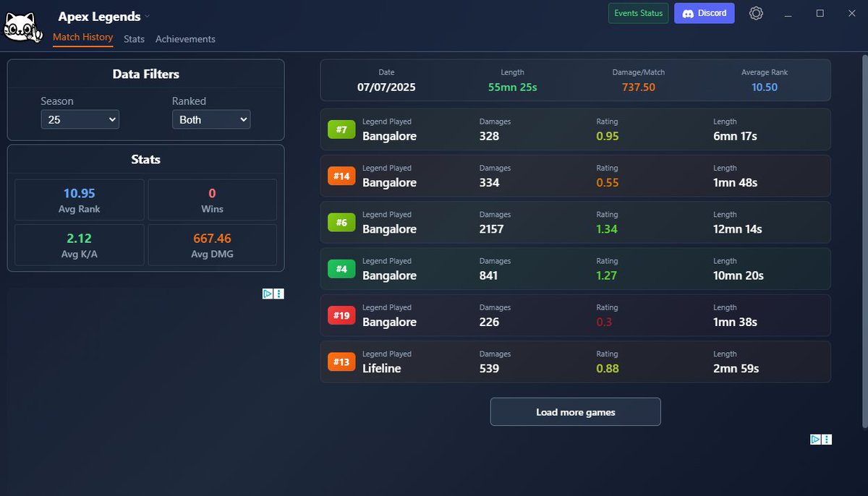
Task: Click the ad choices triangle icon in the Stats-side ad
Action: (x=268, y=294)
